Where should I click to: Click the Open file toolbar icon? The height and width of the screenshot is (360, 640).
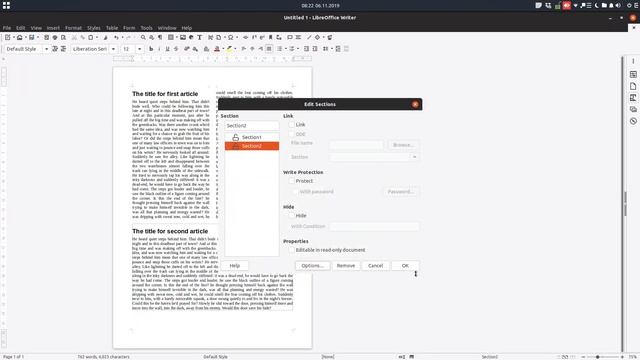(19, 38)
